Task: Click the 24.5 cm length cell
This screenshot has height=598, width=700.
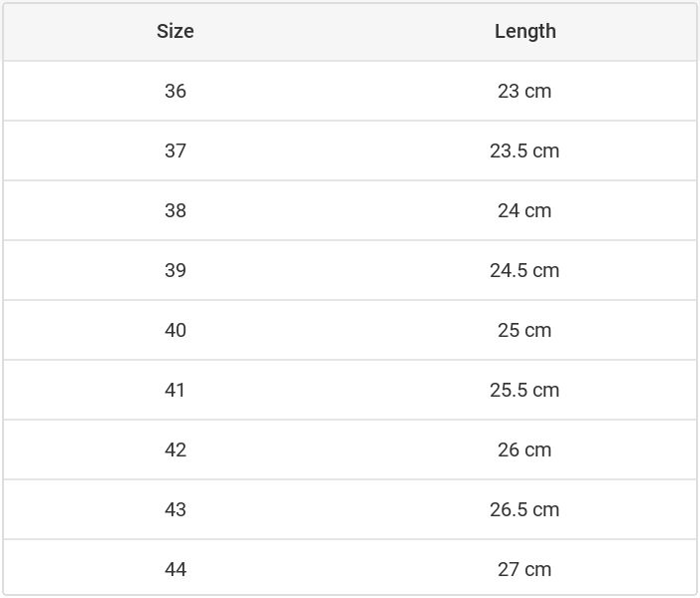Action: (x=525, y=270)
